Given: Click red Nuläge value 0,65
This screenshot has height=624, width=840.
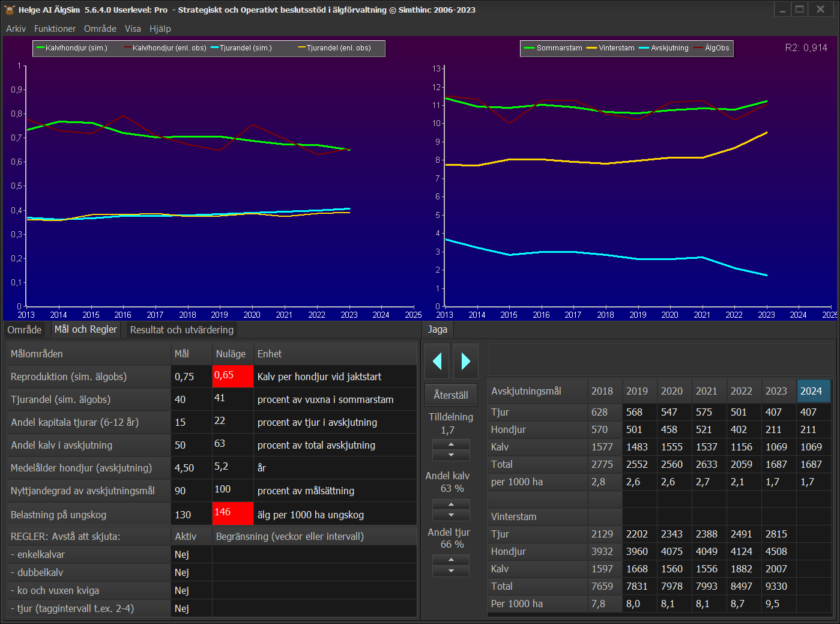Looking at the screenshot, I should (x=233, y=377).
